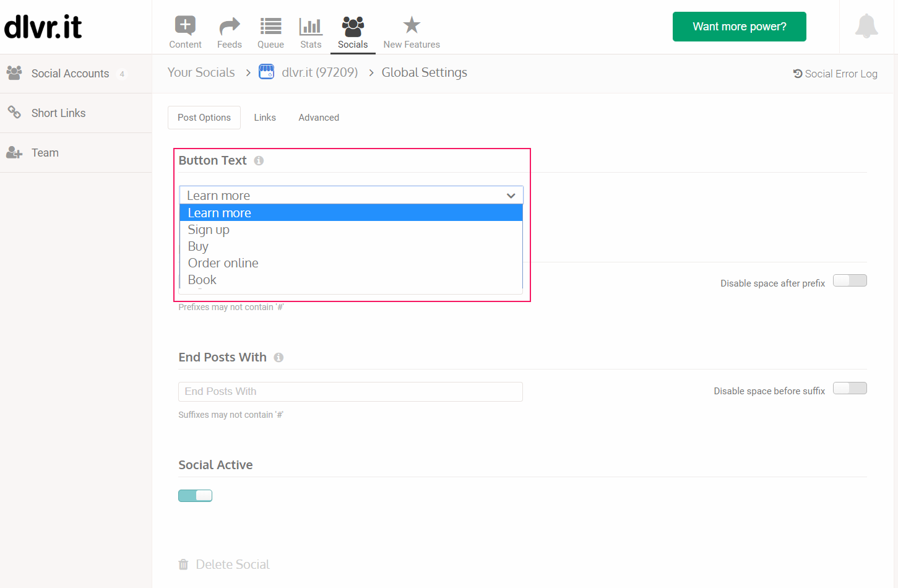Click the End Posts With input field

click(x=350, y=392)
